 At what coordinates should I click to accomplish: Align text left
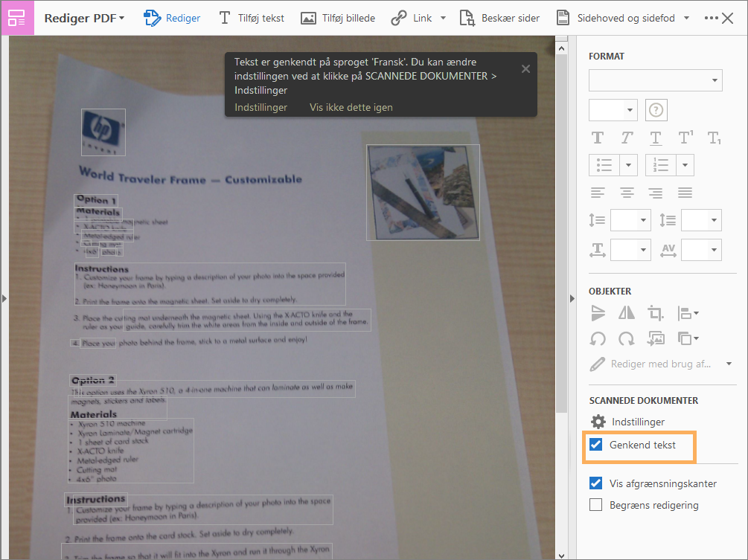point(598,193)
